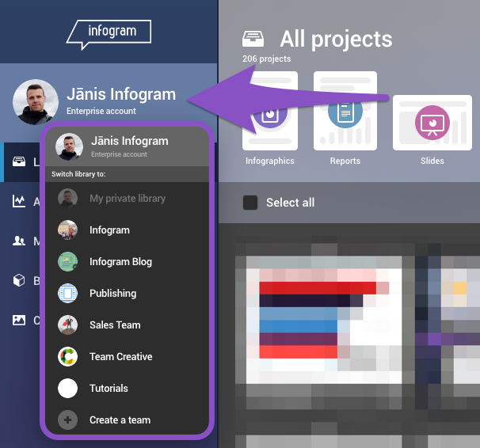Click My private library avatar
This screenshot has width=480, height=448.
[67, 198]
